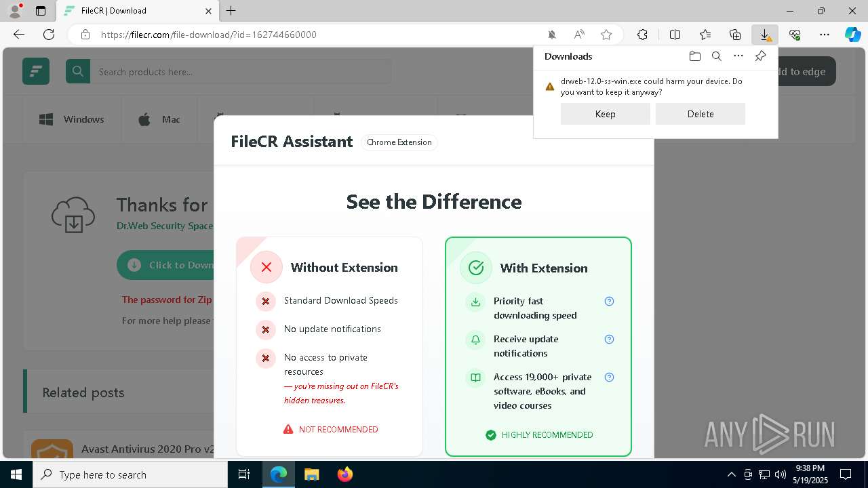
Task: Open the Extensions puzzle icon
Action: (x=642, y=35)
